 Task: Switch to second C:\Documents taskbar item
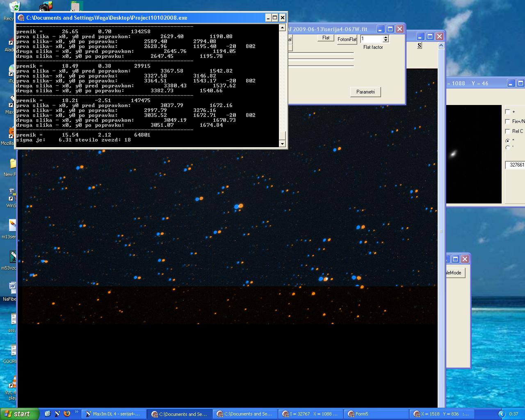point(245,414)
